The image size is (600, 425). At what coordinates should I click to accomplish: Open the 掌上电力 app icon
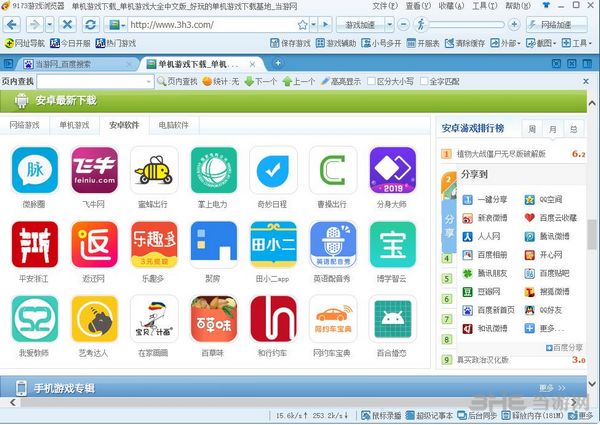pyautogui.click(x=214, y=170)
